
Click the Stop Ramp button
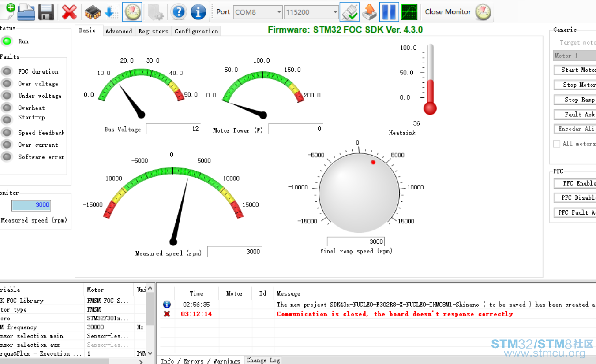click(575, 100)
